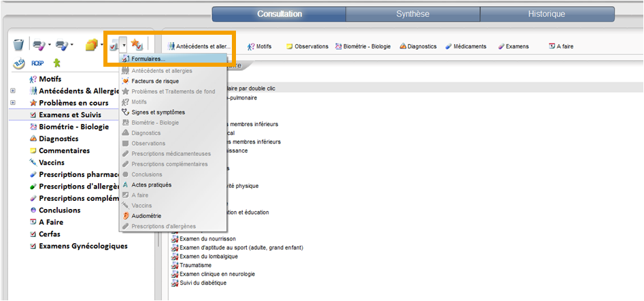Image resolution: width=644 pixels, height=301 pixels.
Task: Select Traumatisme form in the list
Action: click(x=191, y=265)
